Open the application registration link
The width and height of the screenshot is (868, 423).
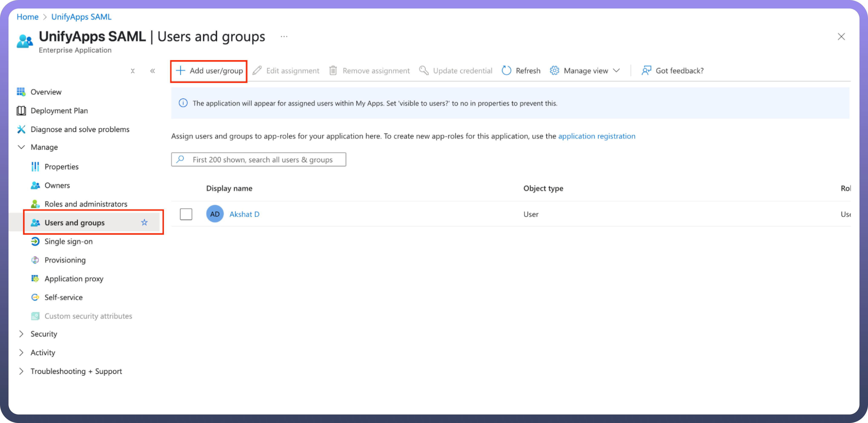pyautogui.click(x=596, y=136)
